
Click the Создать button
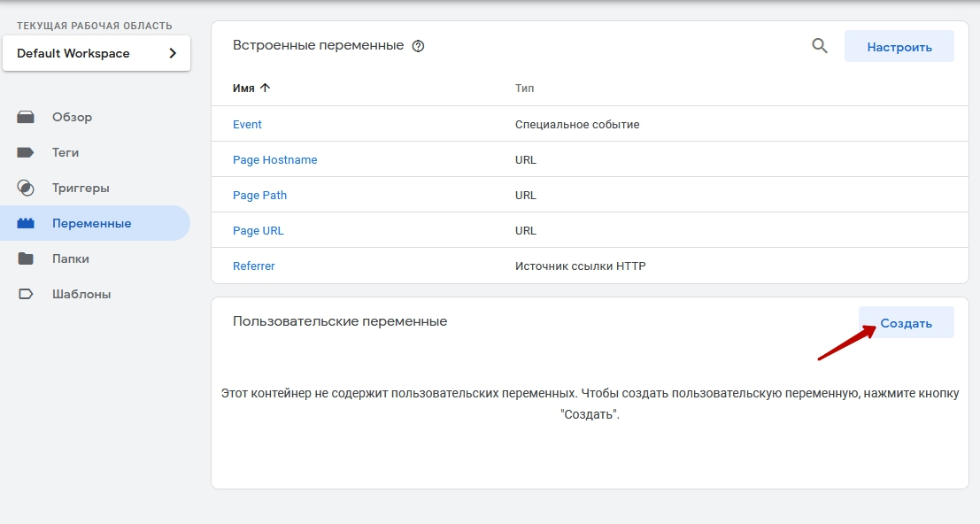(x=906, y=323)
